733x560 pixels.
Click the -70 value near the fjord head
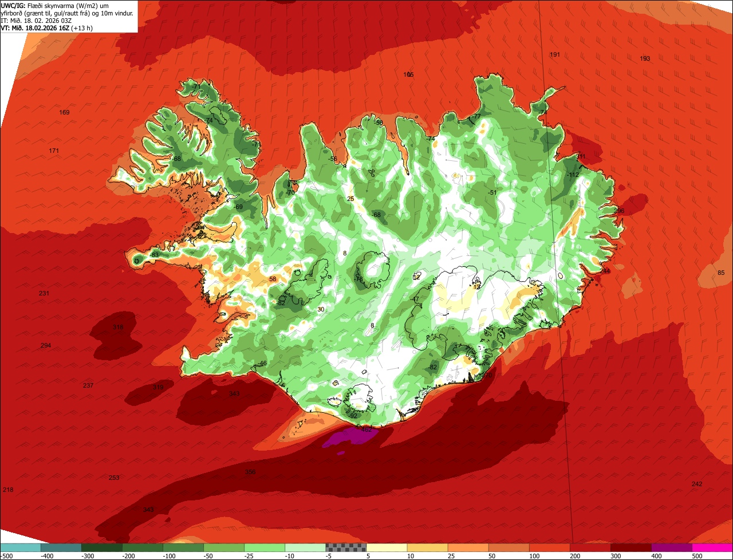pyautogui.click(x=290, y=192)
